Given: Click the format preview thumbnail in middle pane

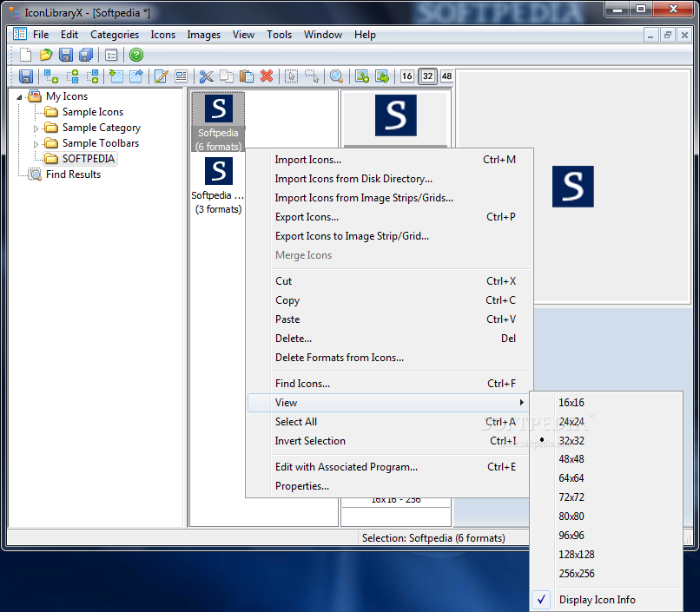Looking at the screenshot, I should (x=395, y=115).
